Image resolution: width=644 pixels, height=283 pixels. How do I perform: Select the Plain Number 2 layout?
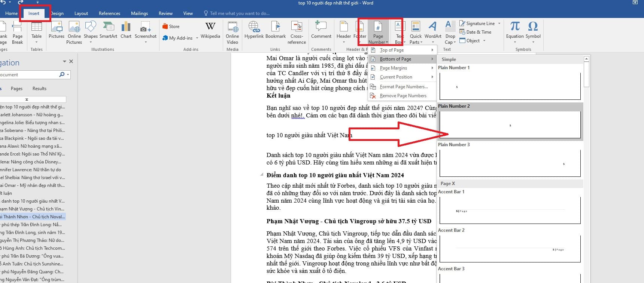point(510,121)
